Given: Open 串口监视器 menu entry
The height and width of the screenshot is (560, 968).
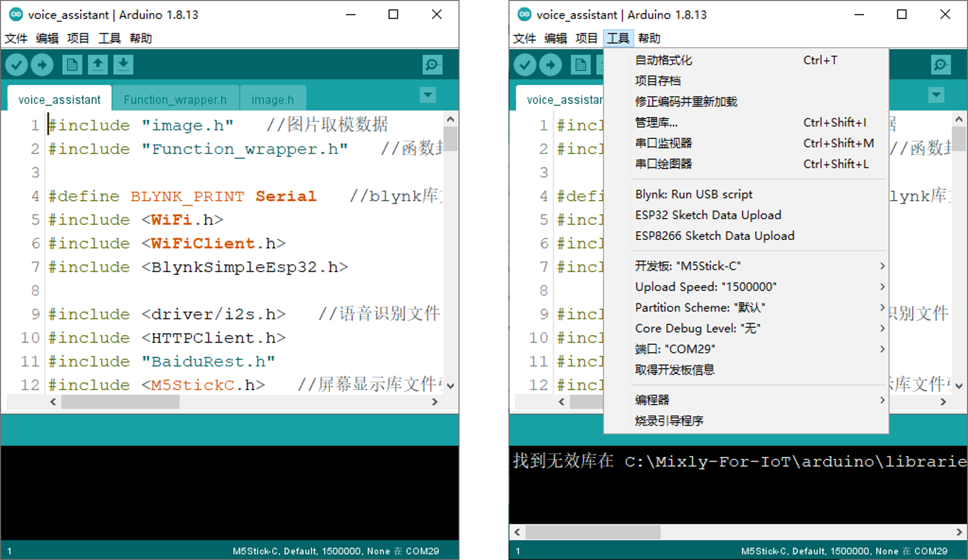Looking at the screenshot, I should 746,143.
